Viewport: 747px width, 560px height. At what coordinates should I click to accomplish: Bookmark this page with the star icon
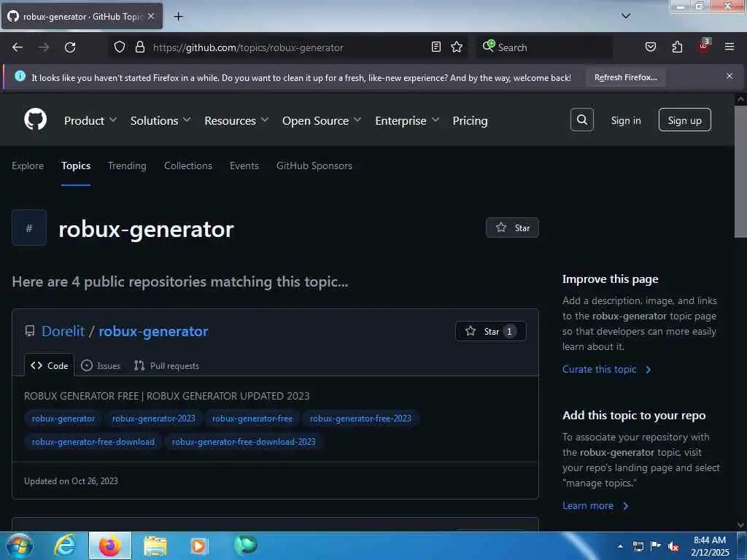pyautogui.click(x=457, y=47)
